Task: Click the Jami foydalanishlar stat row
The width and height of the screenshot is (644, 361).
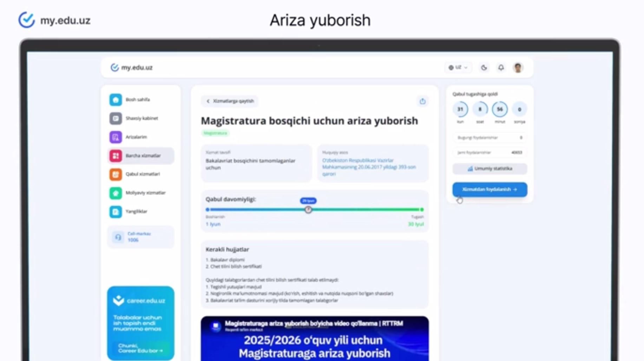Action: pyautogui.click(x=490, y=152)
